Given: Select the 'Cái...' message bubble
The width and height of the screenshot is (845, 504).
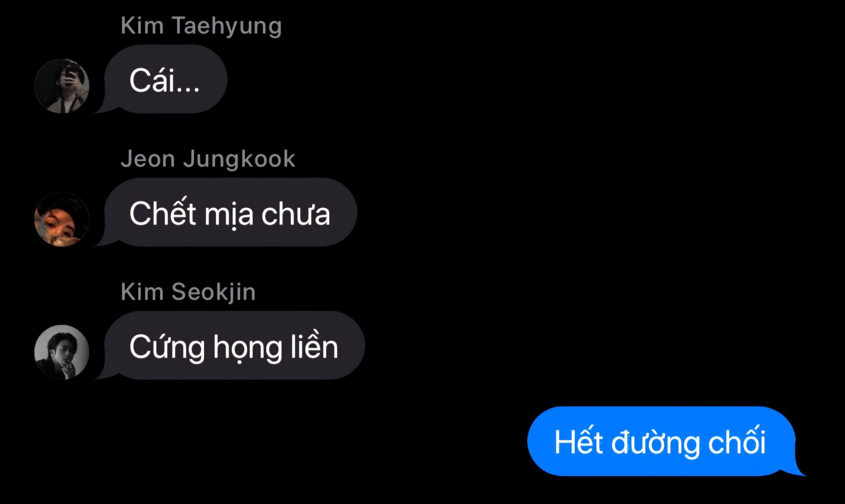Looking at the screenshot, I should 165,79.
